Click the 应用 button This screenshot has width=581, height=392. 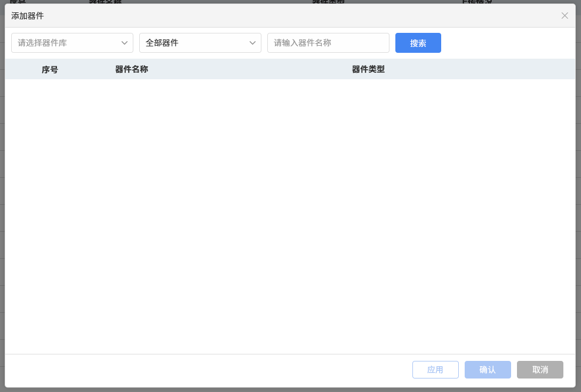coord(435,370)
